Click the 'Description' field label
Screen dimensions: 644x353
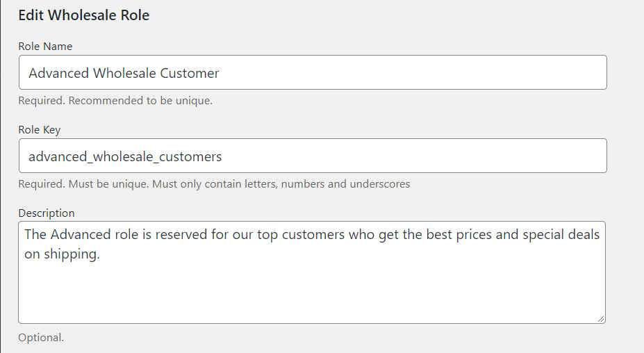[47, 213]
